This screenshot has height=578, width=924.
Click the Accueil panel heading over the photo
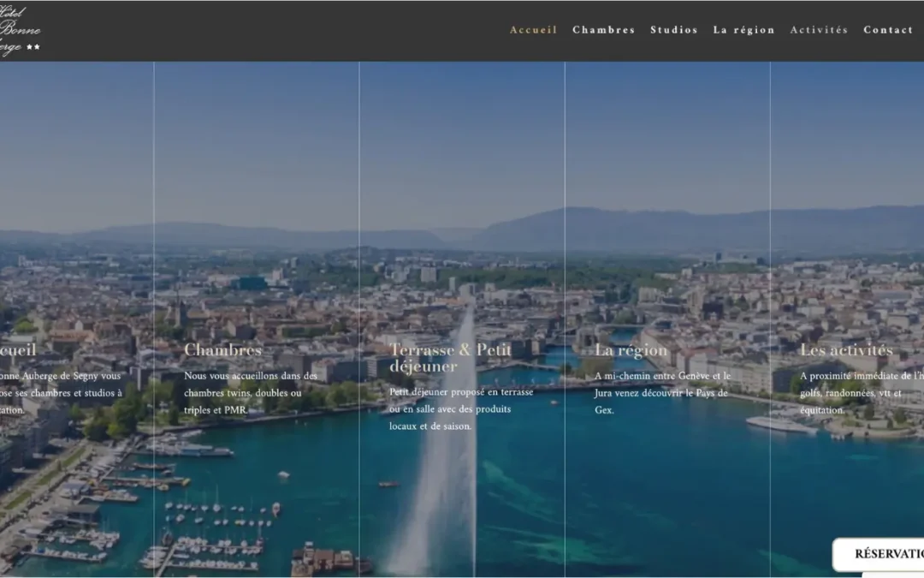(17, 350)
